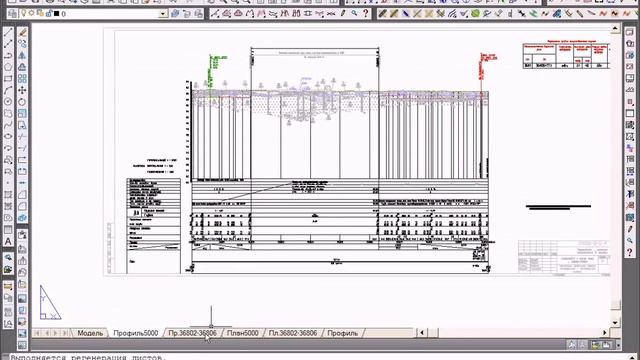Select the Polyline draw tool
Screen dimensions: 640x360
[8, 56]
